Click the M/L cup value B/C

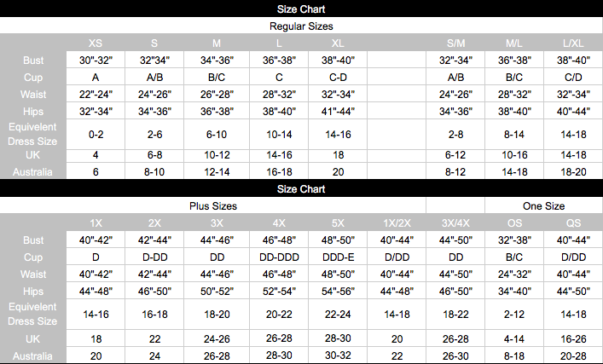514,78
